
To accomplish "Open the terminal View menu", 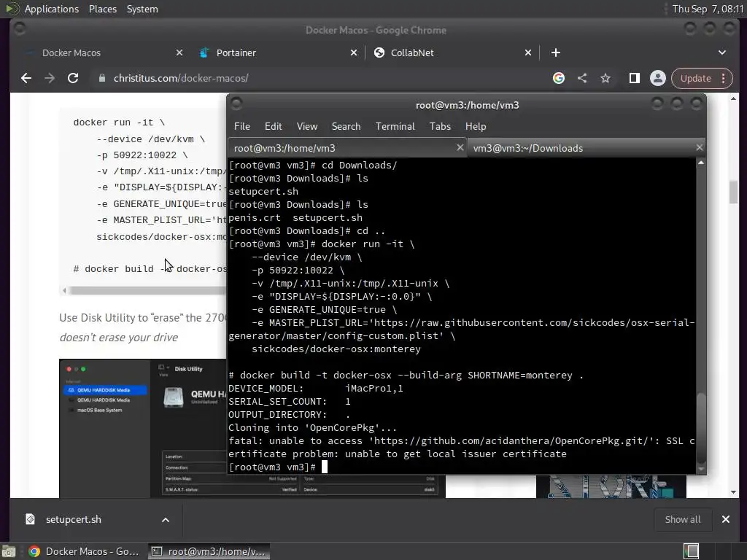I will [307, 126].
